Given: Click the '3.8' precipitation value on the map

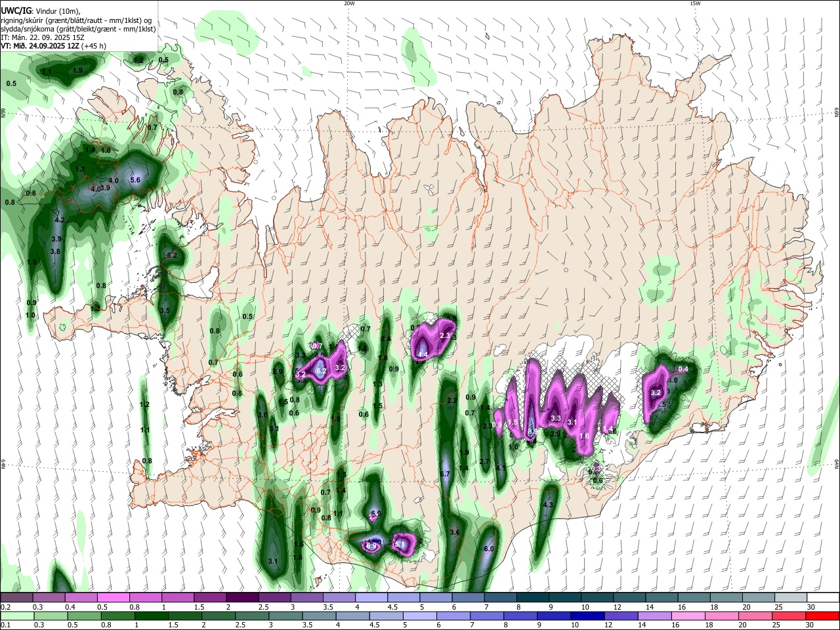Looking at the screenshot, I should [x=56, y=251].
